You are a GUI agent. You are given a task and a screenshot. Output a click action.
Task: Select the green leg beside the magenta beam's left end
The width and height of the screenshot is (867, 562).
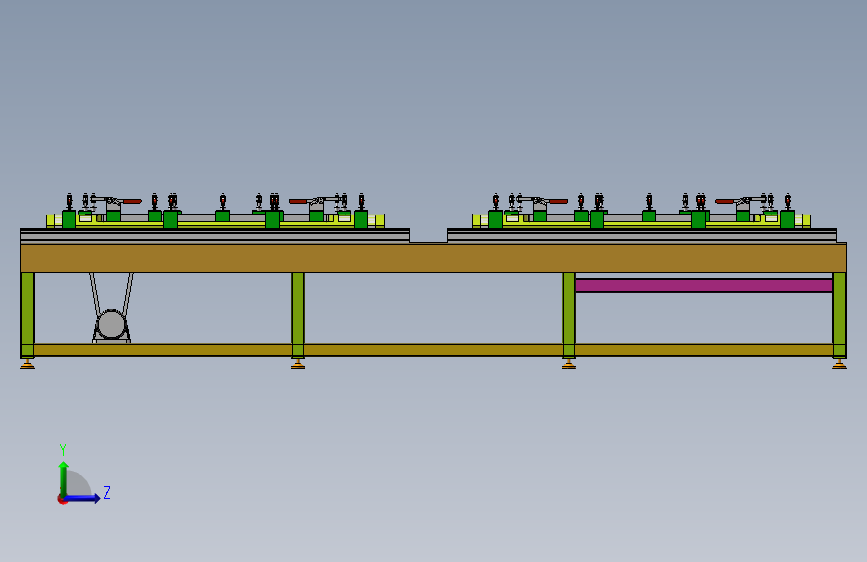tap(569, 314)
